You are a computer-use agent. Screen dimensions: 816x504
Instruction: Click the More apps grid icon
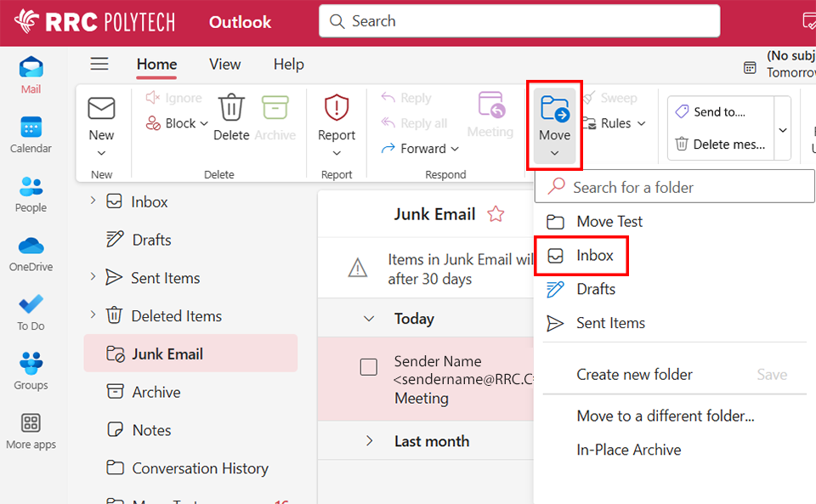(x=31, y=423)
